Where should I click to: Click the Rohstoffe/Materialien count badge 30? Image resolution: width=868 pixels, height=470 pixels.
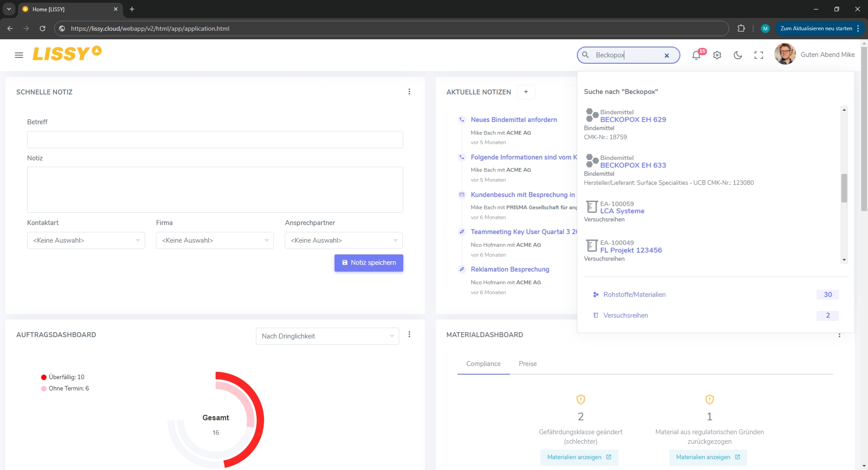[828, 295]
